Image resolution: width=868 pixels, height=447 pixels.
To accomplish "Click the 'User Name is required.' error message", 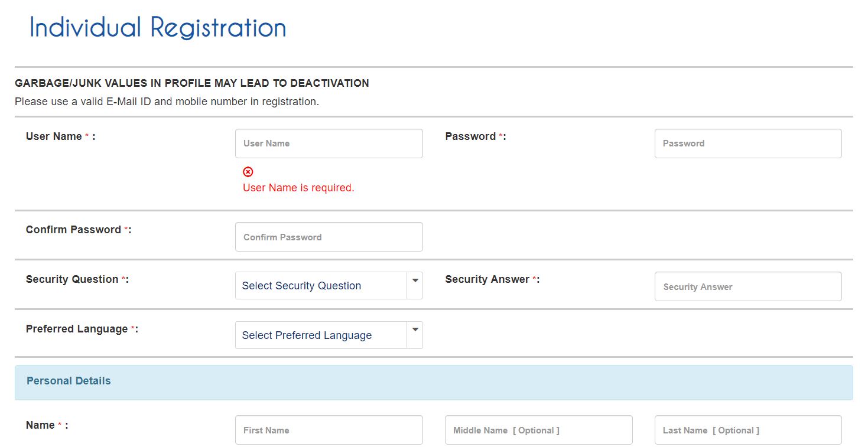I will 298,188.
